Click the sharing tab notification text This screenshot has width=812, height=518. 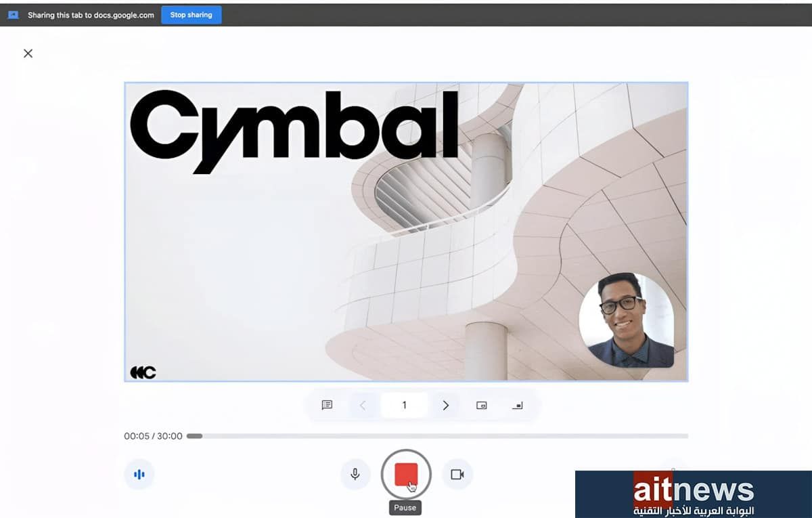pos(91,15)
